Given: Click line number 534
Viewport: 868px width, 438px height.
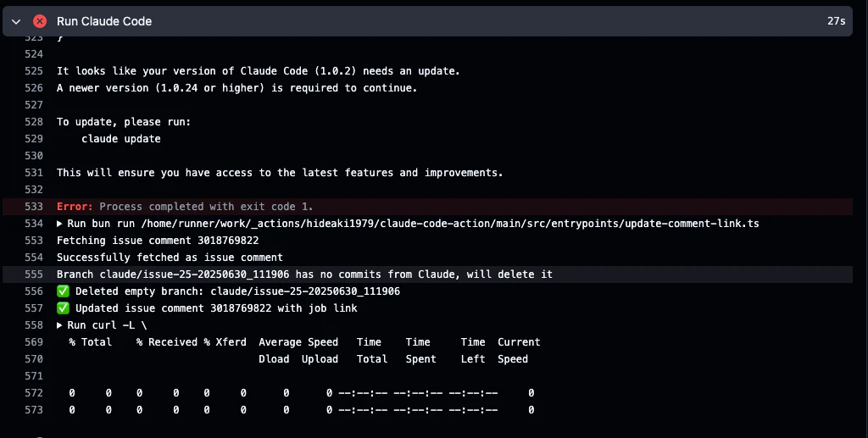Looking at the screenshot, I should 34,224.
